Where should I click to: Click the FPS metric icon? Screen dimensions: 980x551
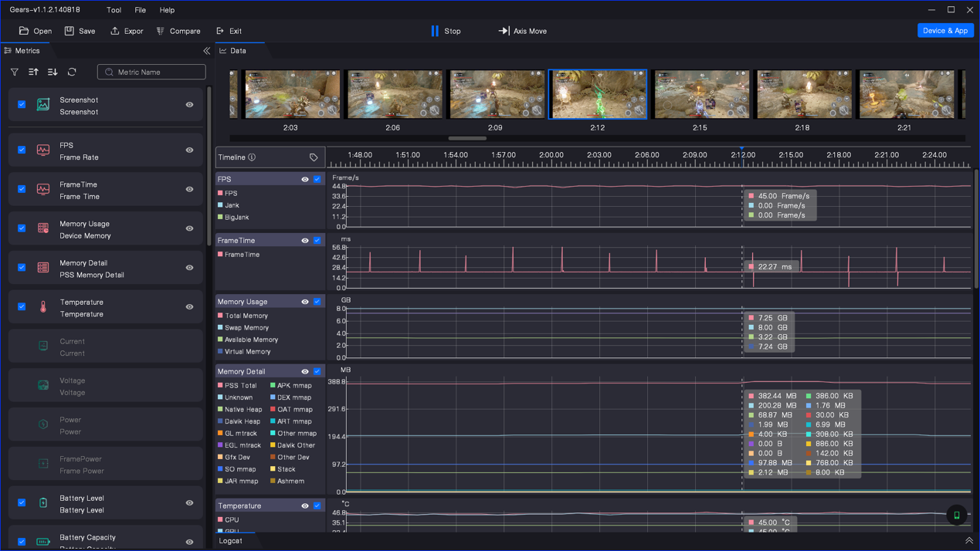click(43, 150)
